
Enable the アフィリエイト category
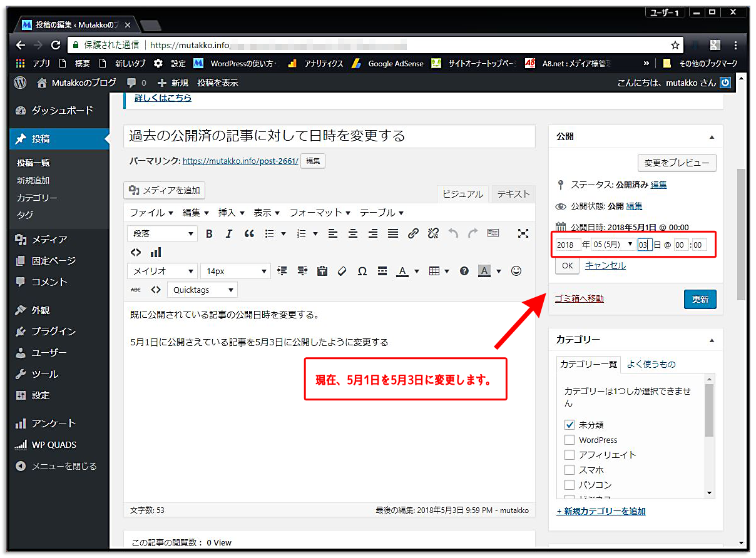click(570, 455)
